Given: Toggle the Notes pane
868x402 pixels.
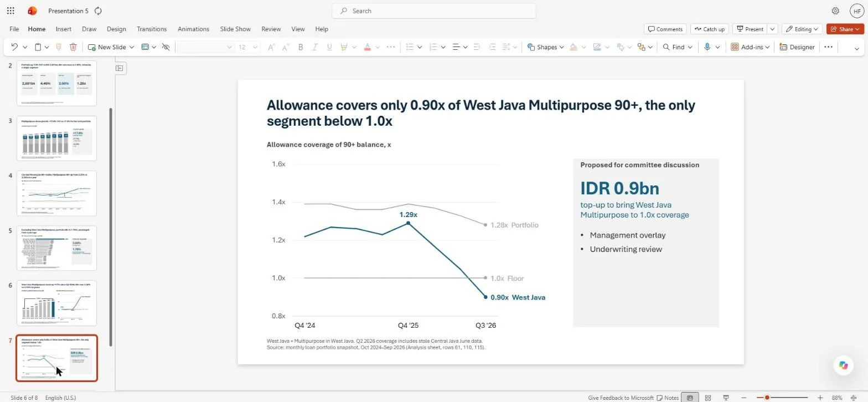Looking at the screenshot, I should click(x=668, y=398).
